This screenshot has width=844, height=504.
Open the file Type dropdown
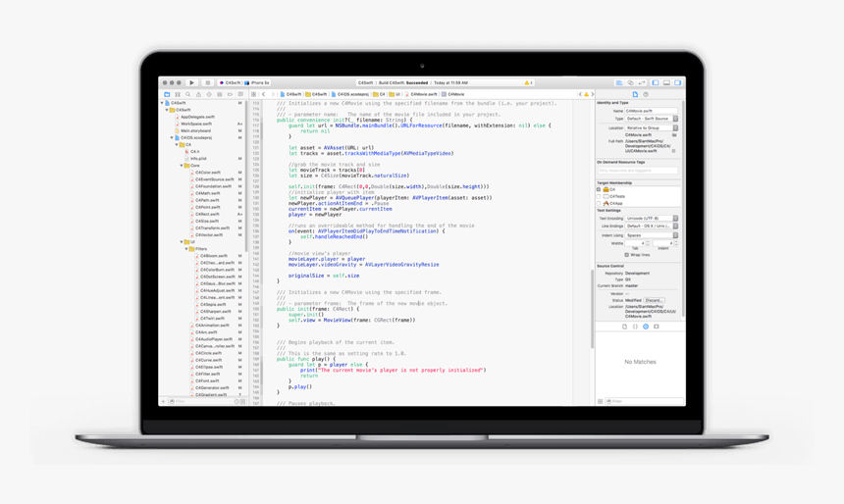[652, 119]
